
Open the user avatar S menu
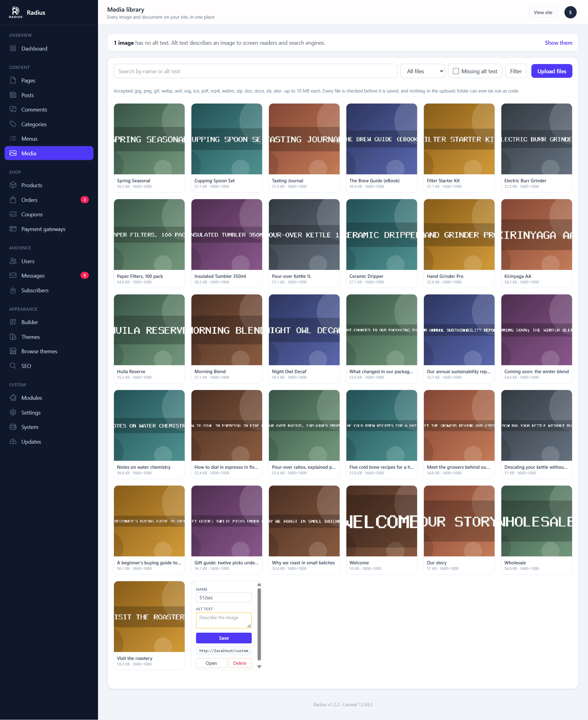coord(570,12)
